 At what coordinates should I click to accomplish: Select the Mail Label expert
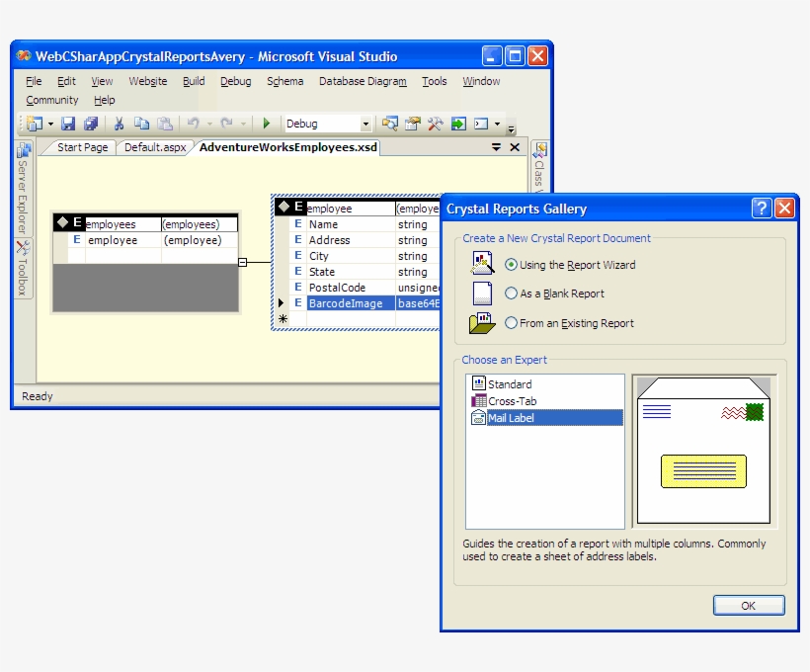546,418
